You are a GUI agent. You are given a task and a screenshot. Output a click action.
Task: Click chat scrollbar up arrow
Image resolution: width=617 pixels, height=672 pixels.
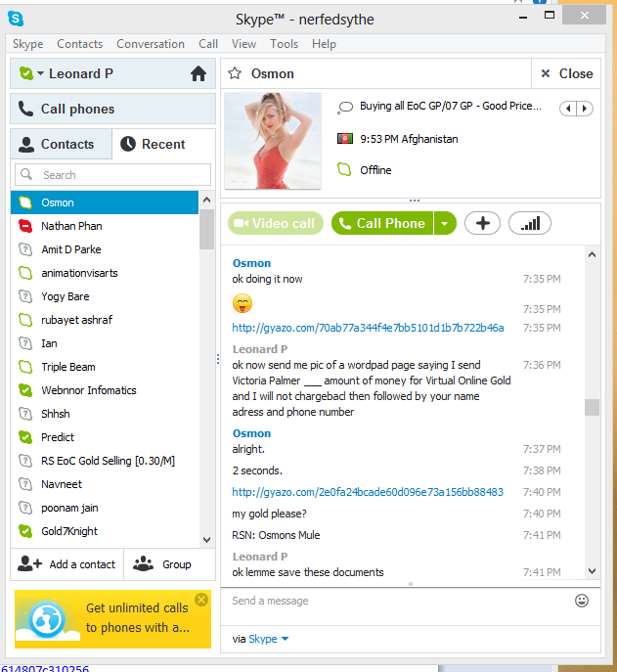point(593,254)
